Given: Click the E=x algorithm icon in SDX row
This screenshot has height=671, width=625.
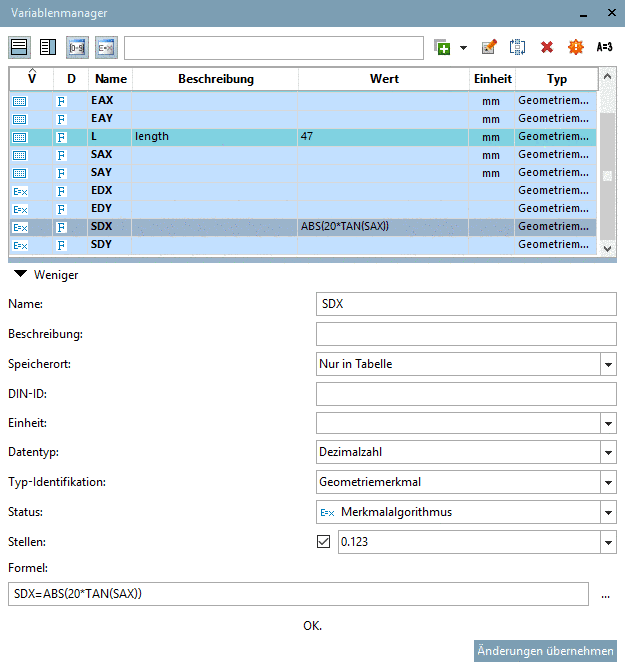Looking at the screenshot, I should click(x=20, y=228).
